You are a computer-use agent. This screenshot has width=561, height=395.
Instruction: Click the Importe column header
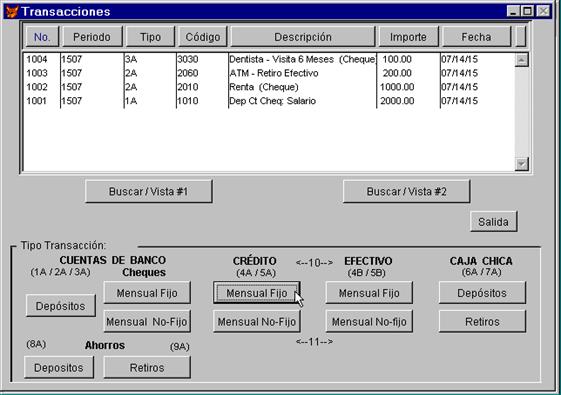[x=408, y=37]
